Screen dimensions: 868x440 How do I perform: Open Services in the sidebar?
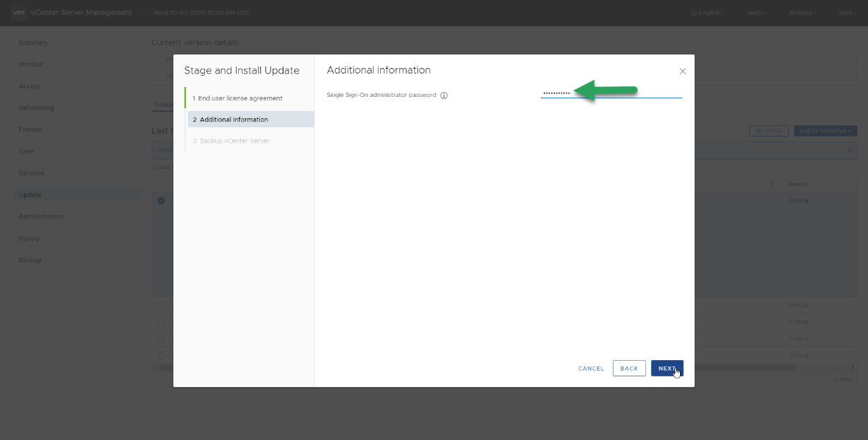pos(31,173)
